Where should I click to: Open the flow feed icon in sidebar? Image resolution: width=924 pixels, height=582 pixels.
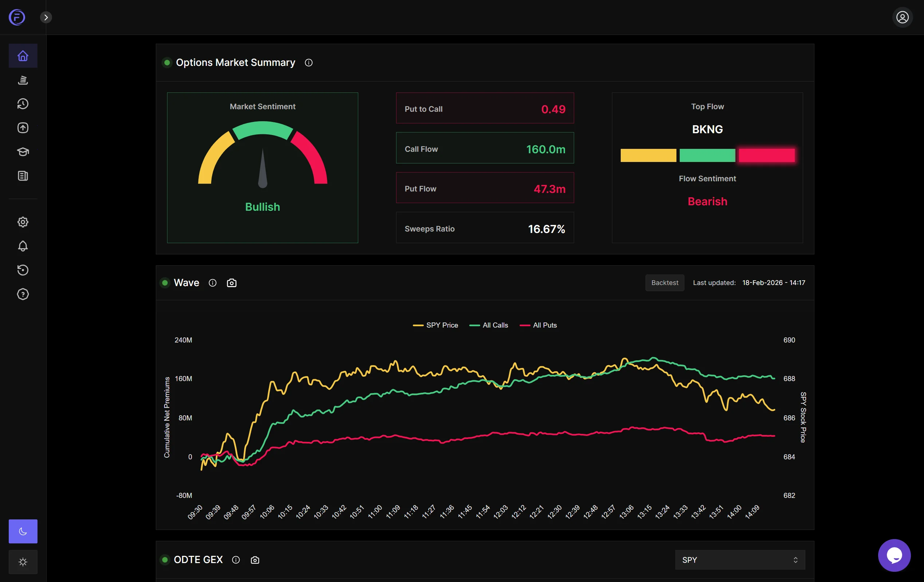23,80
